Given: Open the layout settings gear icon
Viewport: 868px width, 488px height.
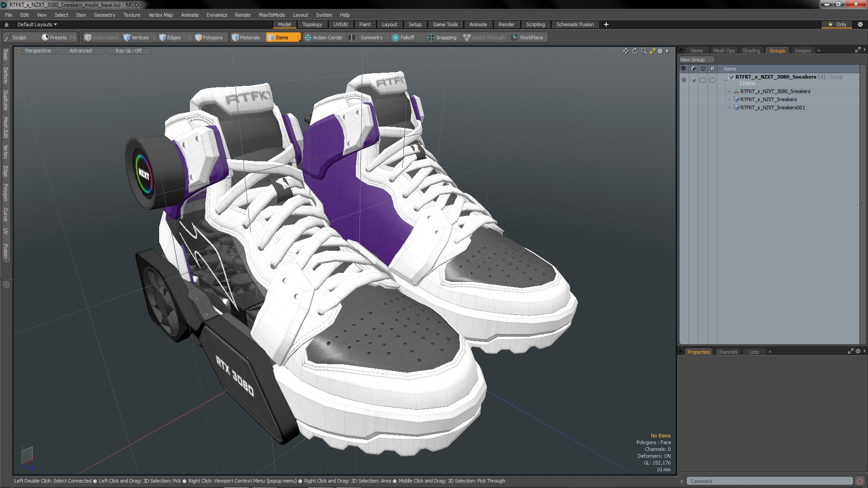Looking at the screenshot, I should tap(860, 24).
